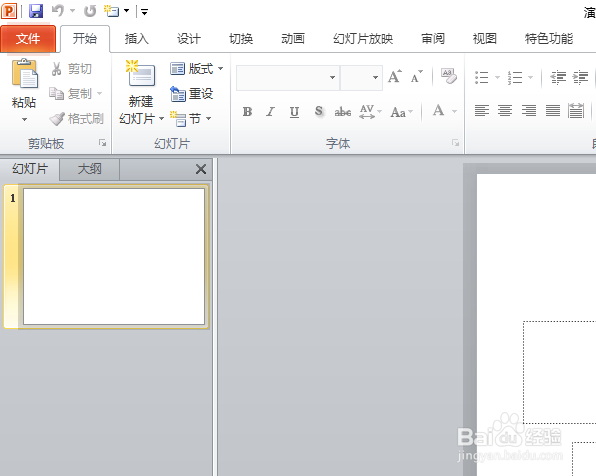Viewport: 596px width, 476px height.
Task: Expand numbered list style arrow
Action: 531,78
